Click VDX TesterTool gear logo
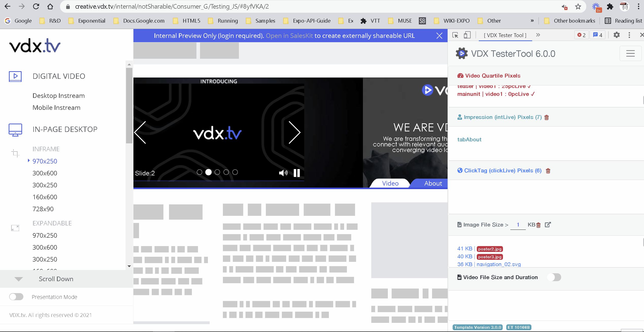The width and height of the screenshot is (644, 332). 462,53
